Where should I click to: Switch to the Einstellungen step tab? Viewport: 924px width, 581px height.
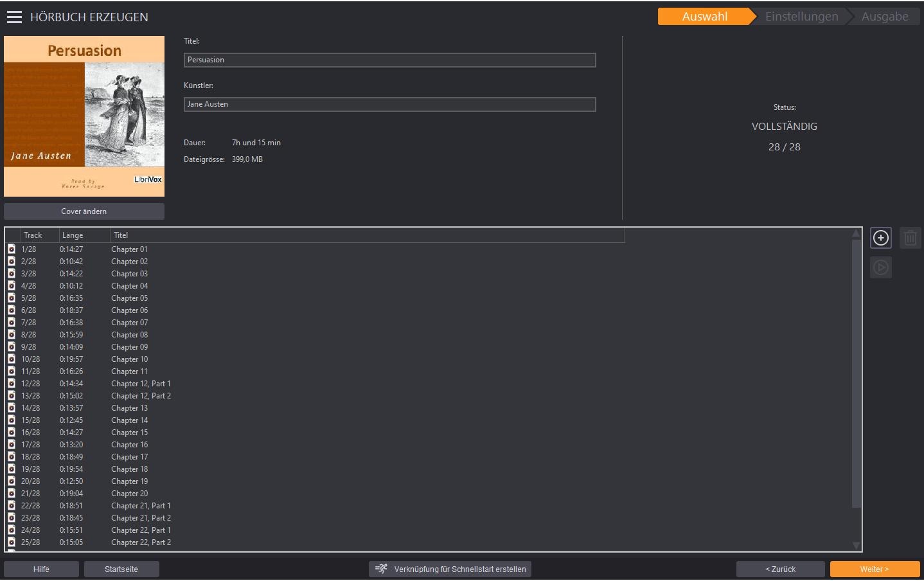tap(801, 17)
